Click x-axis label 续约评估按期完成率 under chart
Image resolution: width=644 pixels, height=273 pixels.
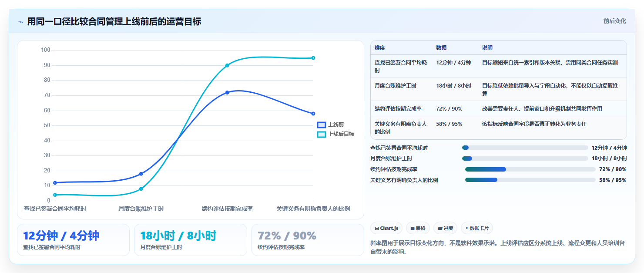pos(227,209)
